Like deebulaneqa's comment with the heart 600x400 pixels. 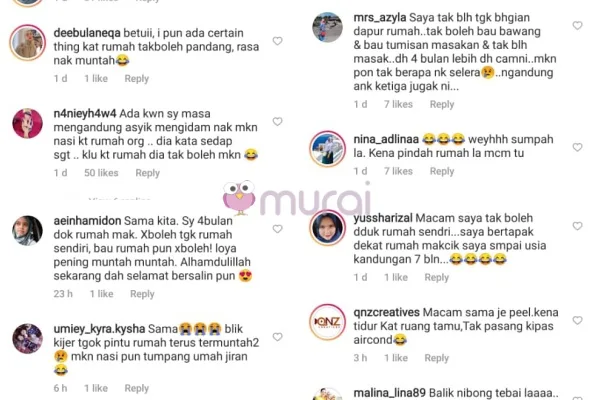click(277, 41)
